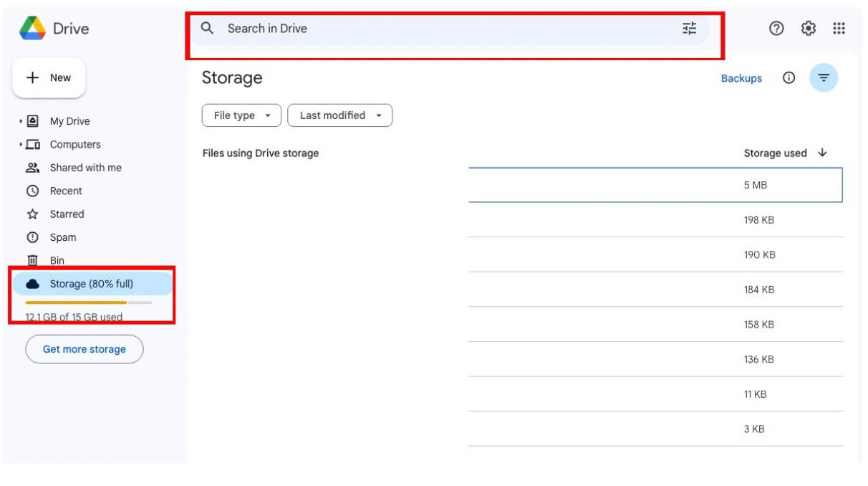Open the Google apps grid
Screen dimensions: 868x486
point(839,29)
